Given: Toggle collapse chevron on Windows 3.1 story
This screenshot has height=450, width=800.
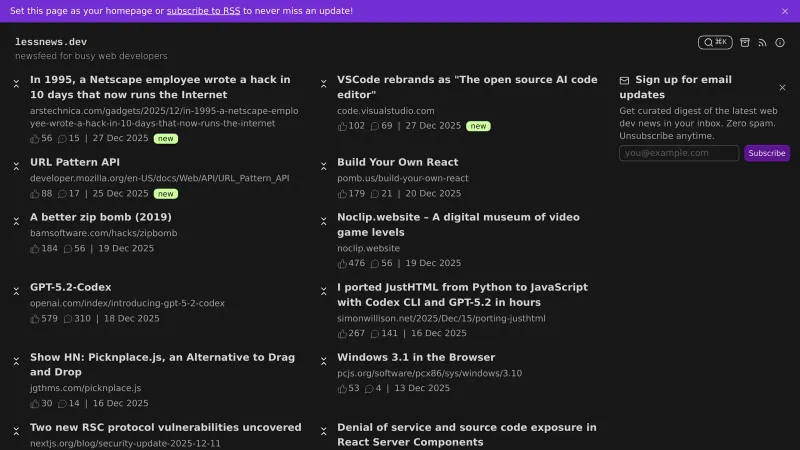Looking at the screenshot, I should point(323,361).
